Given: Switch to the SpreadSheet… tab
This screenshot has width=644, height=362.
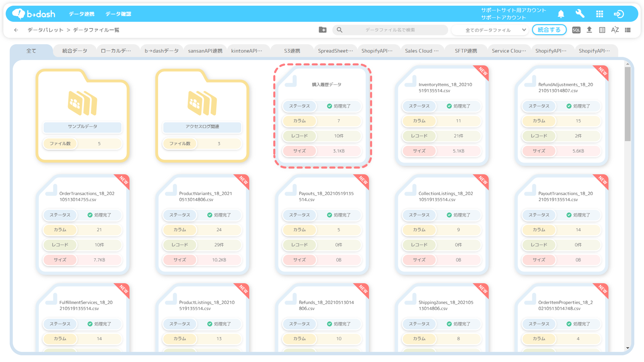Looking at the screenshot, I should pos(335,51).
